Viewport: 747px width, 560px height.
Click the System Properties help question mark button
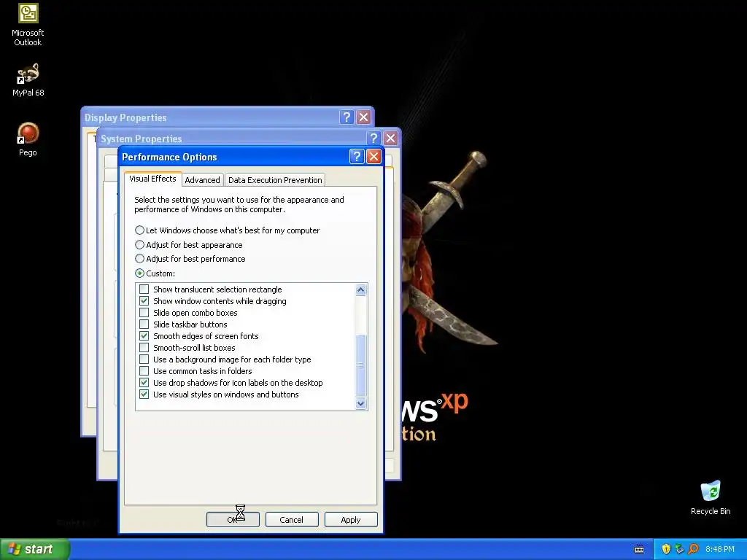(x=374, y=138)
